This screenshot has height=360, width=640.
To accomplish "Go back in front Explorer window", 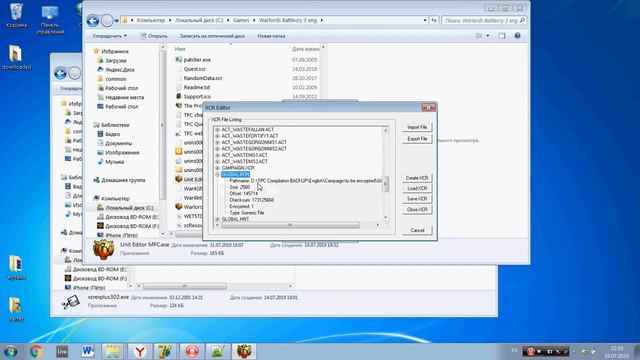I will 93,20.
